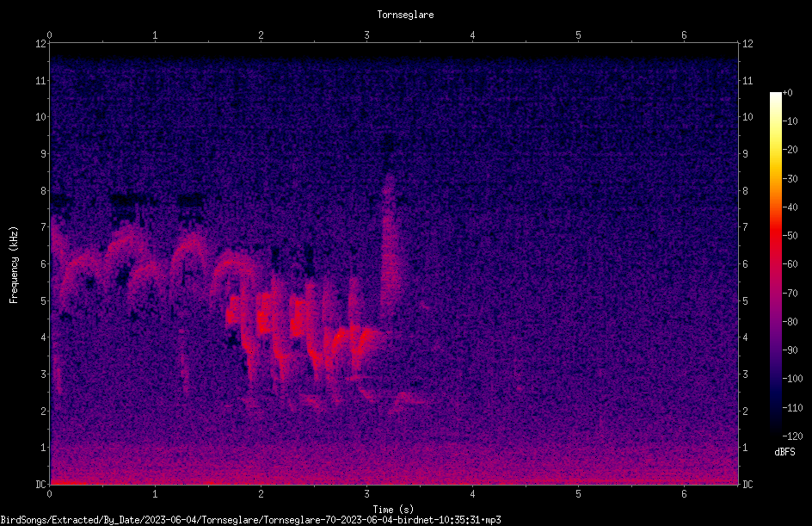Click the Frequency (kHz) axis label
This screenshot has height=526, width=812.
click(14, 265)
